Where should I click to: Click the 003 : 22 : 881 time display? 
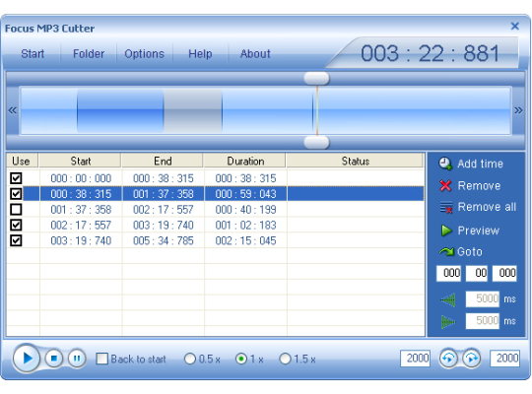[430, 53]
